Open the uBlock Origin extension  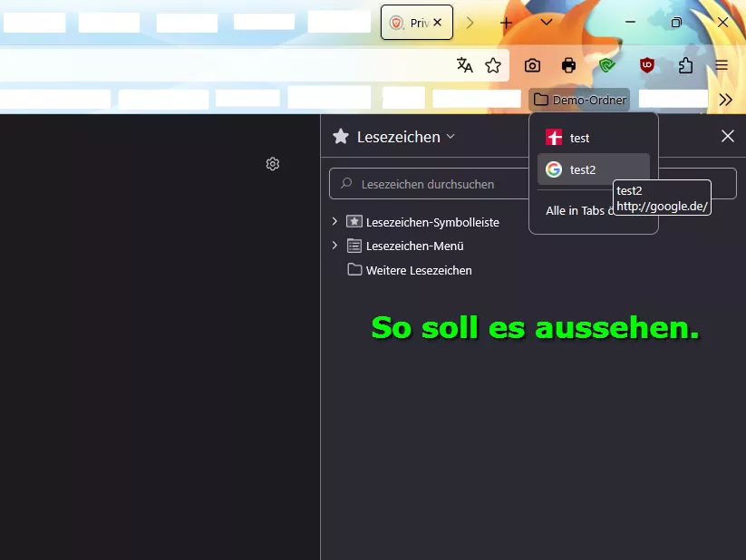point(646,65)
